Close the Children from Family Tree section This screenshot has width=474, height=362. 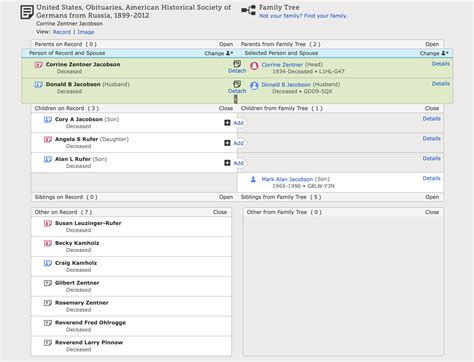432,108
